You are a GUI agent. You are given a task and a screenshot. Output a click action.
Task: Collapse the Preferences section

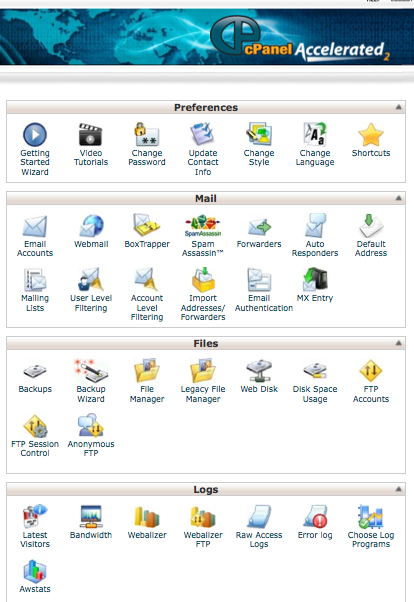(399, 107)
